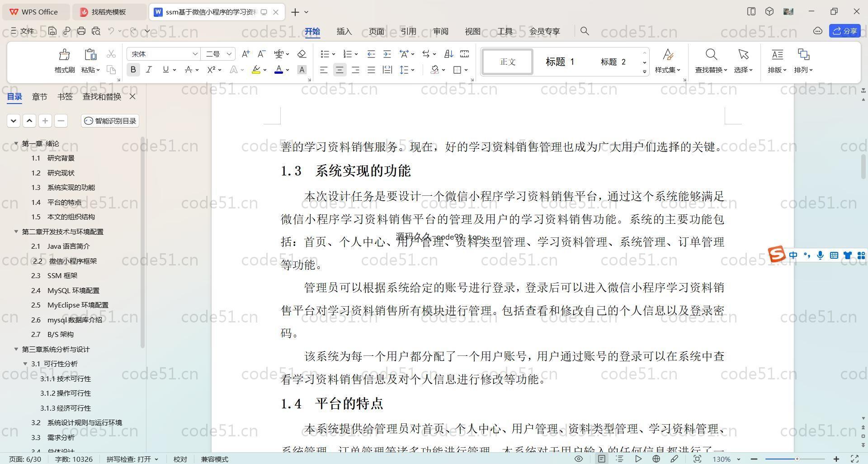Open zoom percentage dropdown 130%
The width and height of the screenshot is (868, 464).
739,459
